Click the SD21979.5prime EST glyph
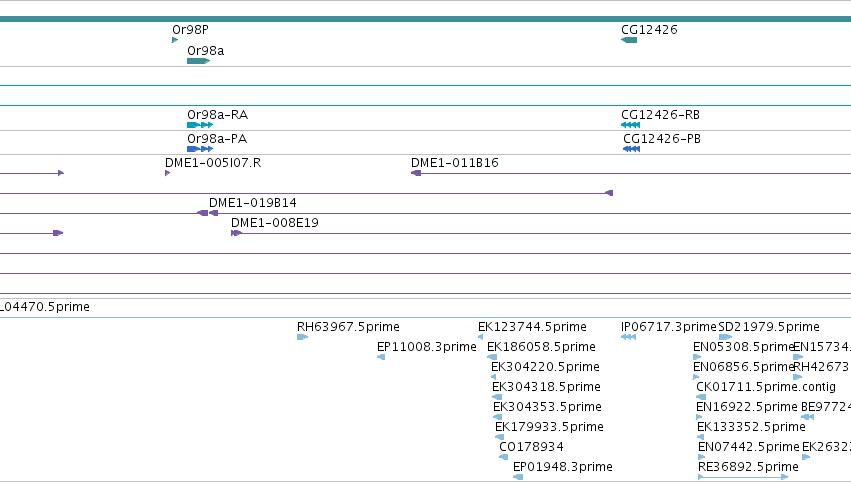This screenshot has height=482, width=851. point(726,337)
